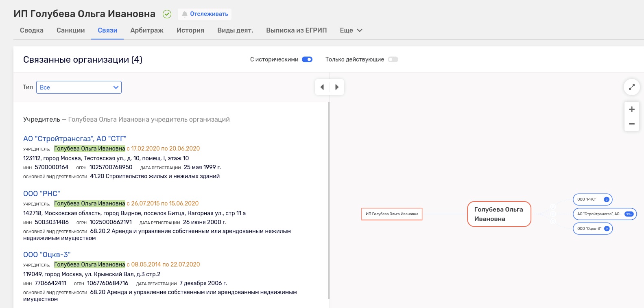Click ОГРН value 1025700768950
The width and height of the screenshot is (644, 308).
[111, 167]
